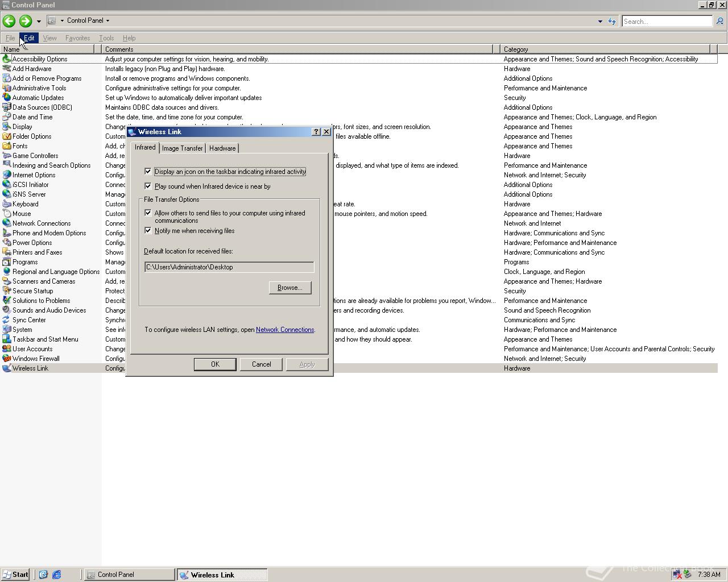Expand the address bar history dropdown

click(x=600, y=22)
